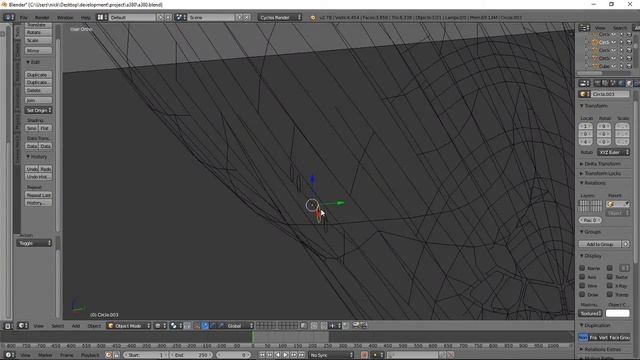This screenshot has height=360, width=640.
Task: Click the scene browse icon
Action: point(180,18)
